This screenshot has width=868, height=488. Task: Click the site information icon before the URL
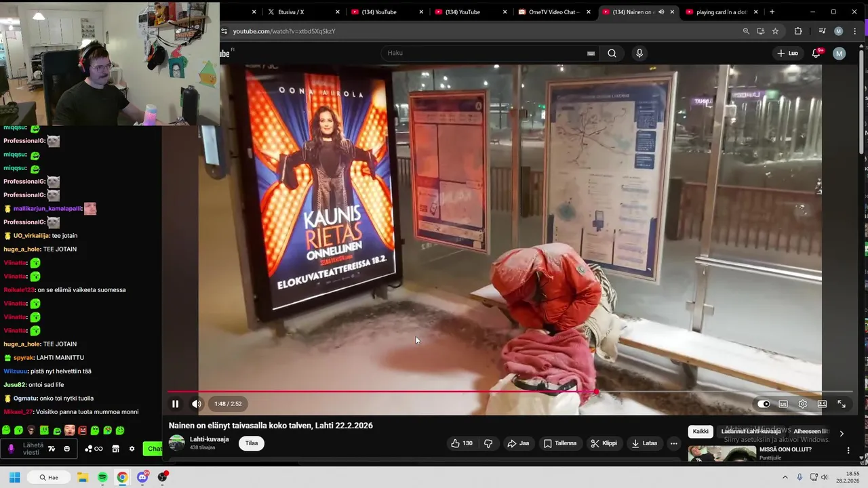tap(224, 31)
